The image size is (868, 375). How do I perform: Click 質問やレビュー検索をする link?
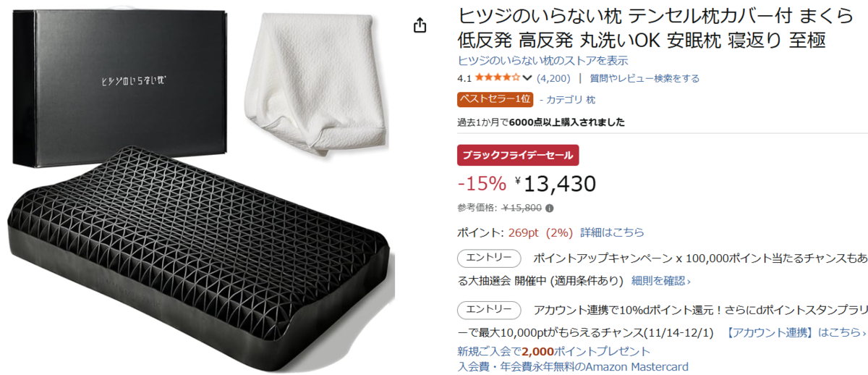coord(644,78)
